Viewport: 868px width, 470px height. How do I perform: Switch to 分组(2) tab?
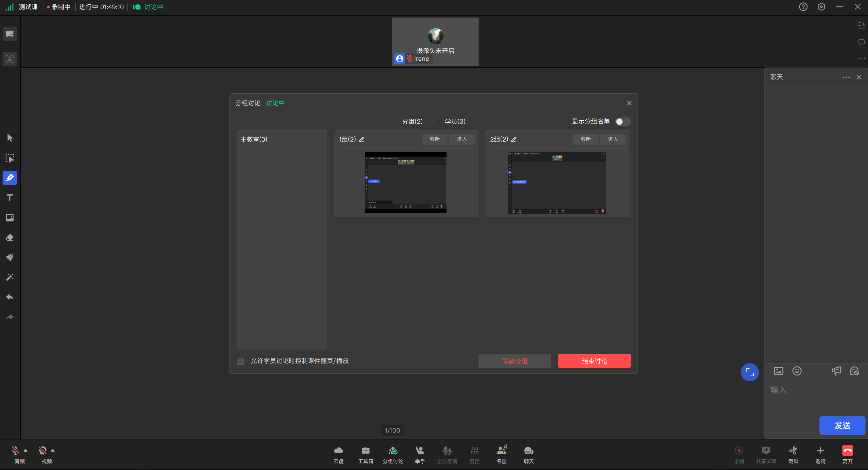coord(412,121)
